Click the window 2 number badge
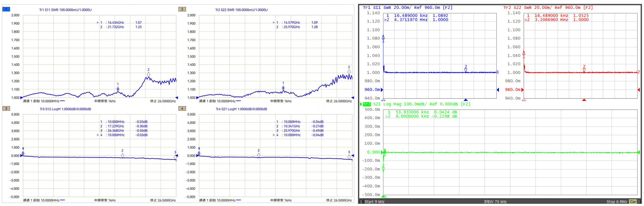Viewport: 644px width, 206px height. click(182, 10)
